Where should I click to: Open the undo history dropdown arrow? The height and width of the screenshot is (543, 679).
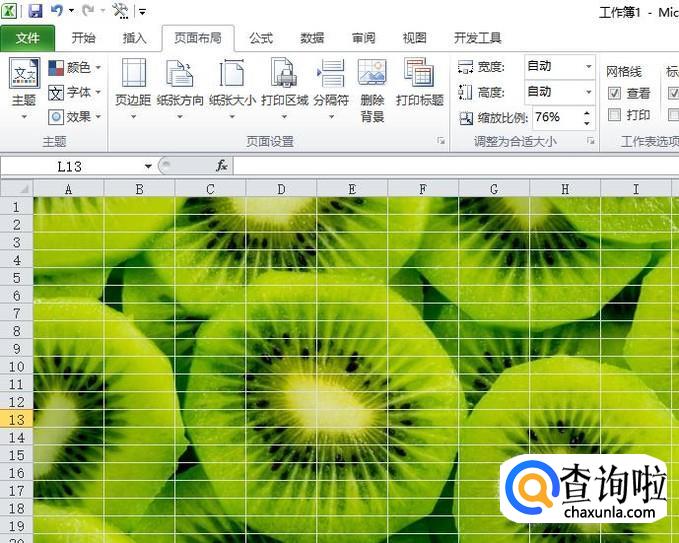tap(71, 10)
